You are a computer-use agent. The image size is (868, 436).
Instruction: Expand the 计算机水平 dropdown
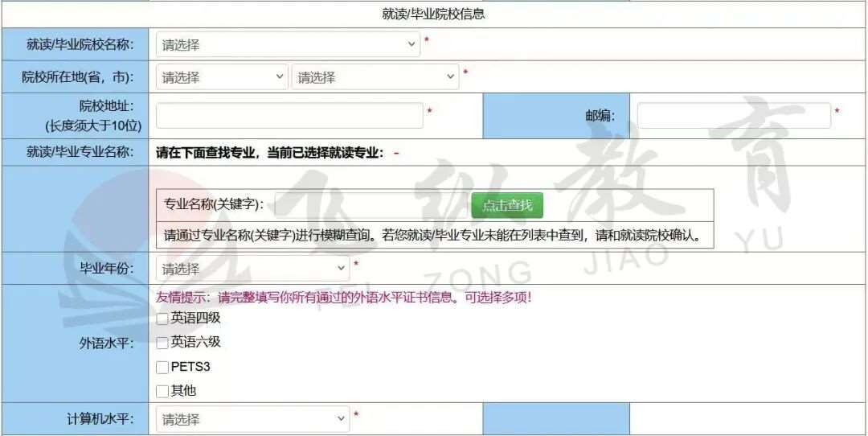252,419
